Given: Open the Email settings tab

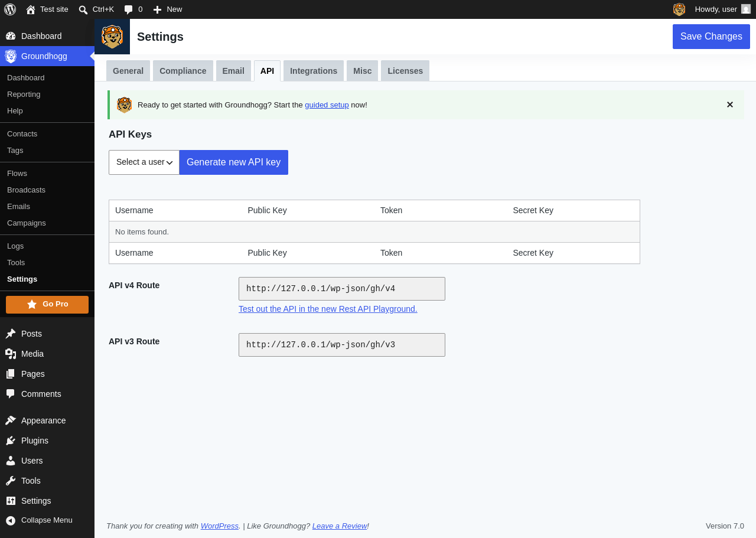Looking at the screenshot, I should (233, 71).
